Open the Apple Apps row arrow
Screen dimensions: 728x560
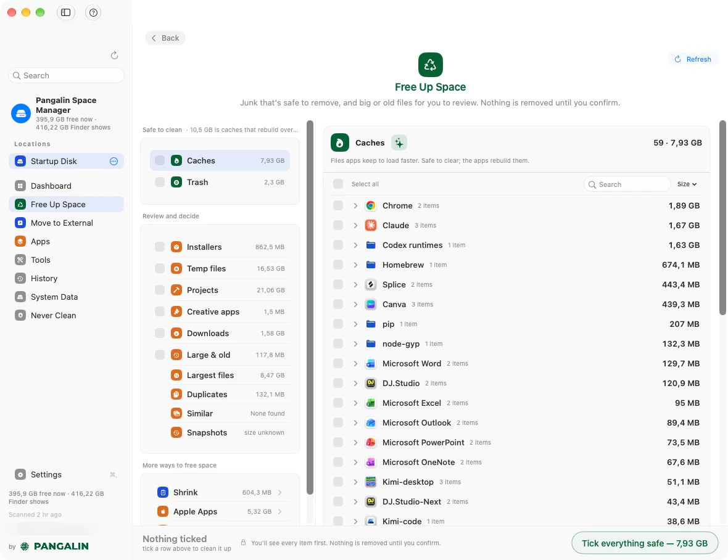point(279,511)
